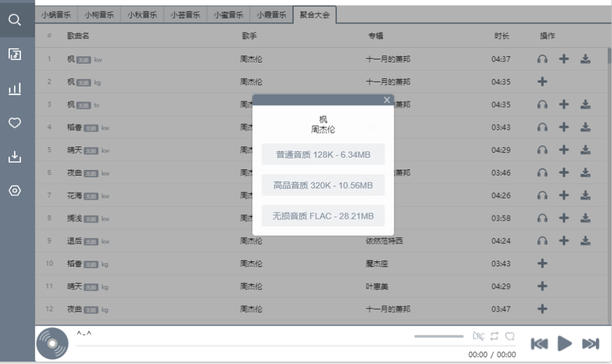Select 高品音质 320K - 10.56MB quality
This screenshot has height=364, width=612.
pyautogui.click(x=323, y=185)
